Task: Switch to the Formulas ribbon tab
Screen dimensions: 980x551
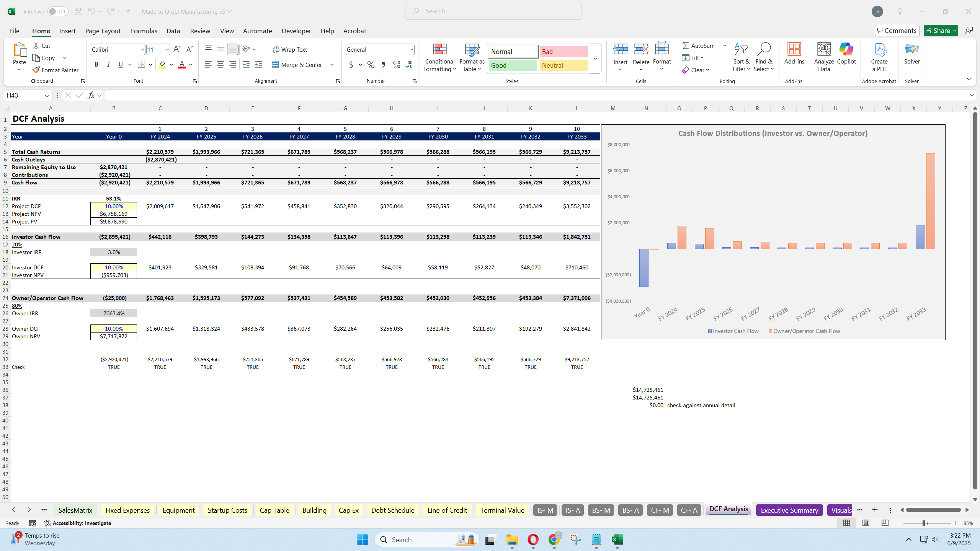Action: (144, 31)
